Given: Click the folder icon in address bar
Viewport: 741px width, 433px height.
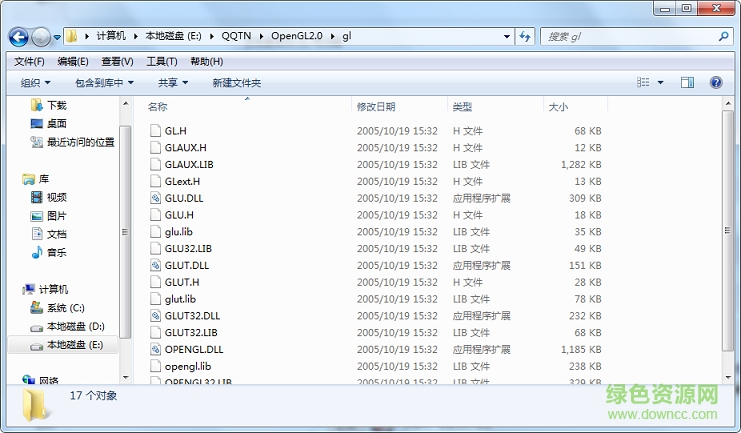Looking at the screenshot, I should click(71, 36).
